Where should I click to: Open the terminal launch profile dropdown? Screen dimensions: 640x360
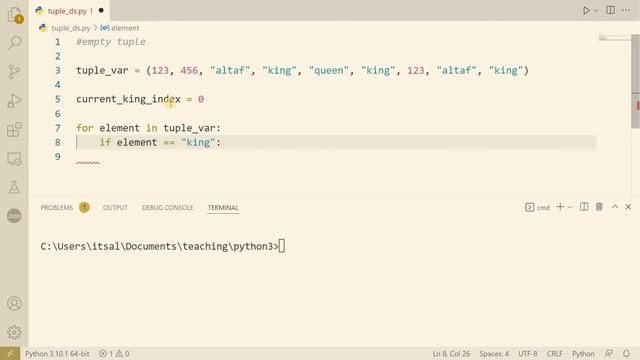[570, 207]
